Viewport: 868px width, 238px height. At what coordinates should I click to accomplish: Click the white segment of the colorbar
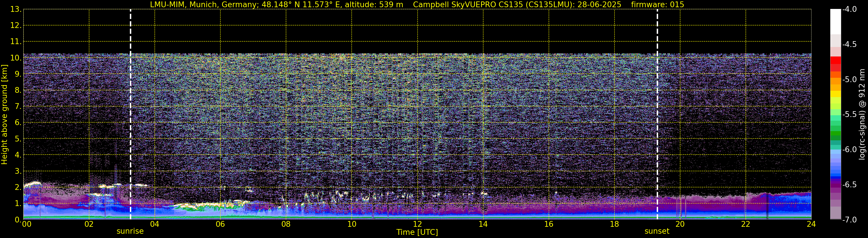coord(836,22)
